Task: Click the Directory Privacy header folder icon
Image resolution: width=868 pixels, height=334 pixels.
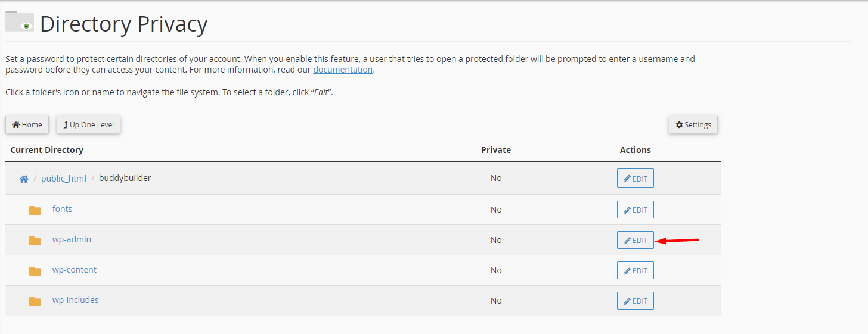Action: (x=20, y=21)
